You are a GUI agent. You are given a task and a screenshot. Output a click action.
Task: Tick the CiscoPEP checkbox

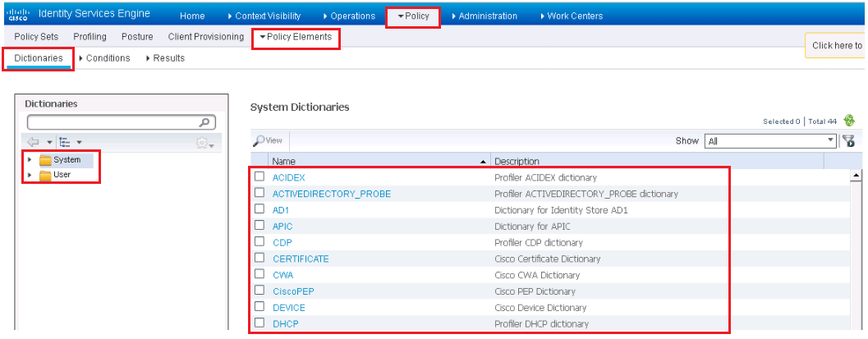click(x=259, y=291)
